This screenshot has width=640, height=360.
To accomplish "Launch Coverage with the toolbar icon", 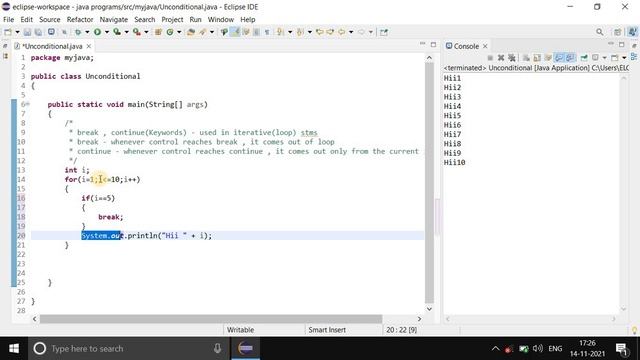I will (117, 32).
